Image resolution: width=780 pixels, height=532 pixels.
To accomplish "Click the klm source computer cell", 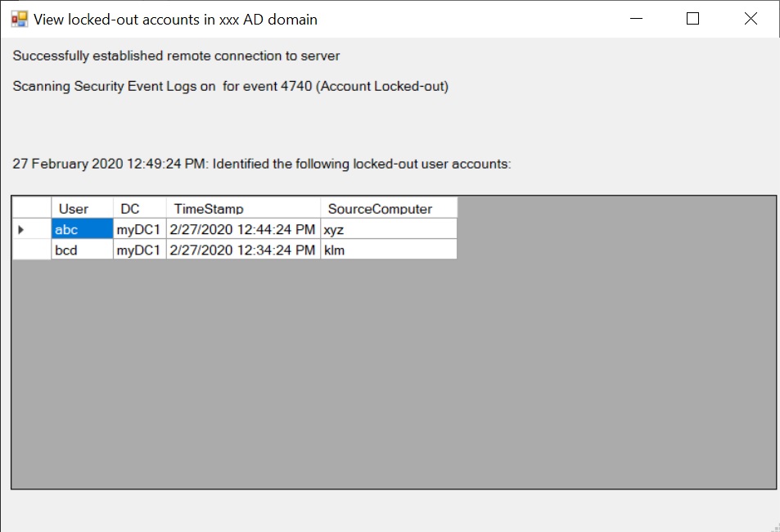I will (x=389, y=250).
